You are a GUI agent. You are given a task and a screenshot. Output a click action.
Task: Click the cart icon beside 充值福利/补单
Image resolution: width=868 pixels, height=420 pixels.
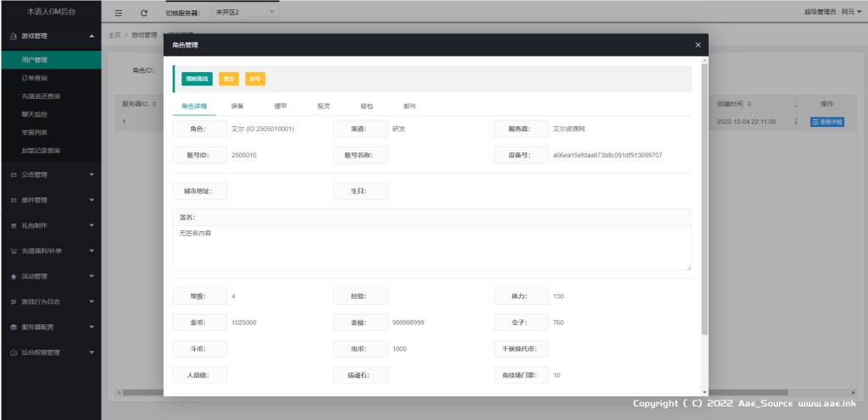tap(14, 251)
